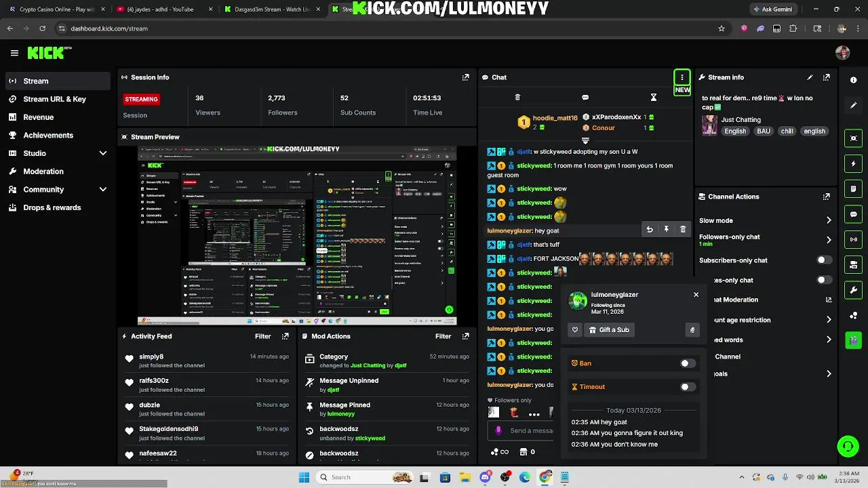Click the hourglass icon in chat toolbar
The image size is (868, 488).
[x=654, y=98]
